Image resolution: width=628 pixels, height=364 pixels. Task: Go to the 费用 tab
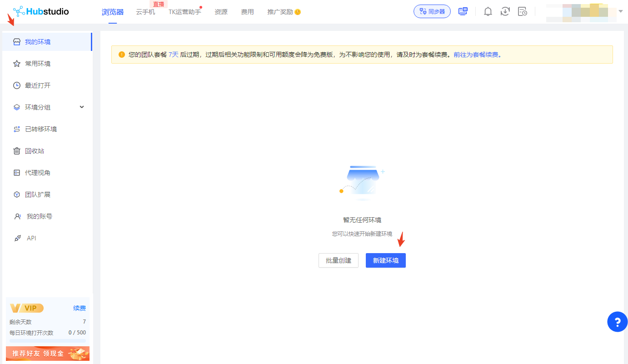247,12
